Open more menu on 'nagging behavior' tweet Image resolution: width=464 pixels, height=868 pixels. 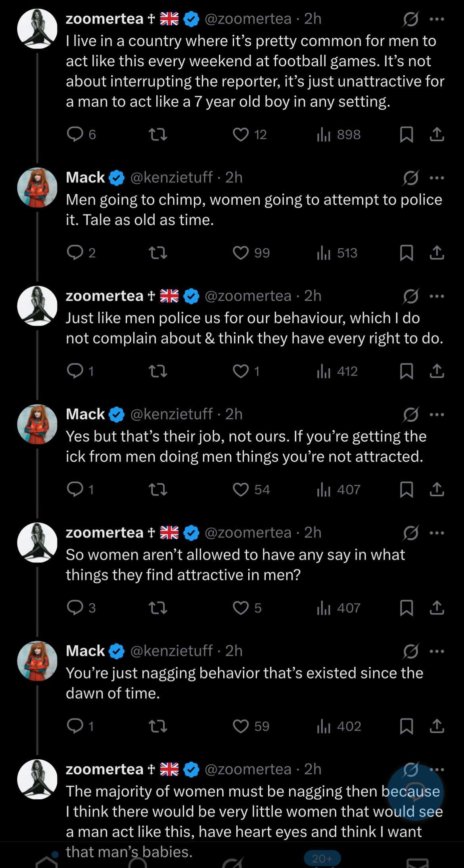pyautogui.click(x=437, y=651)
